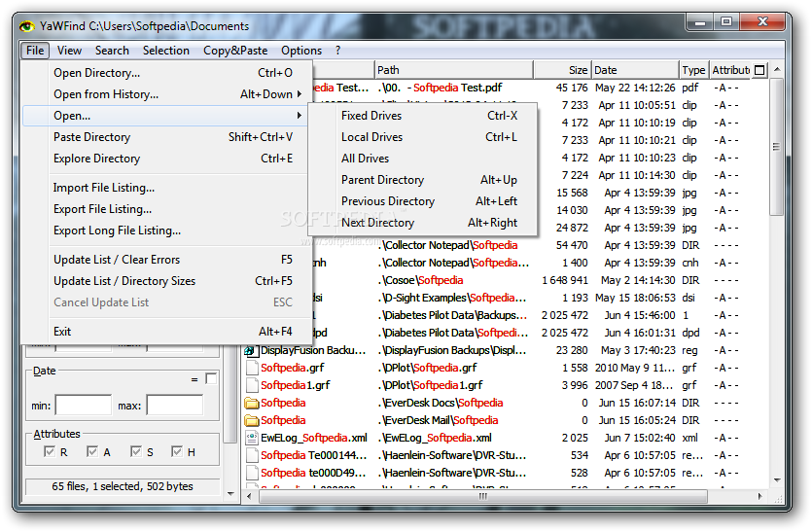Toggle the S attribute checkbox

(x=136, y=451)
